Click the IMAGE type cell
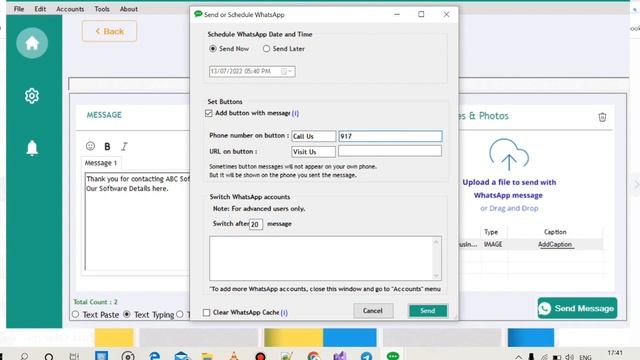This screenshot has width=640, height=360. pyautogui.click(x=493, y=244)
